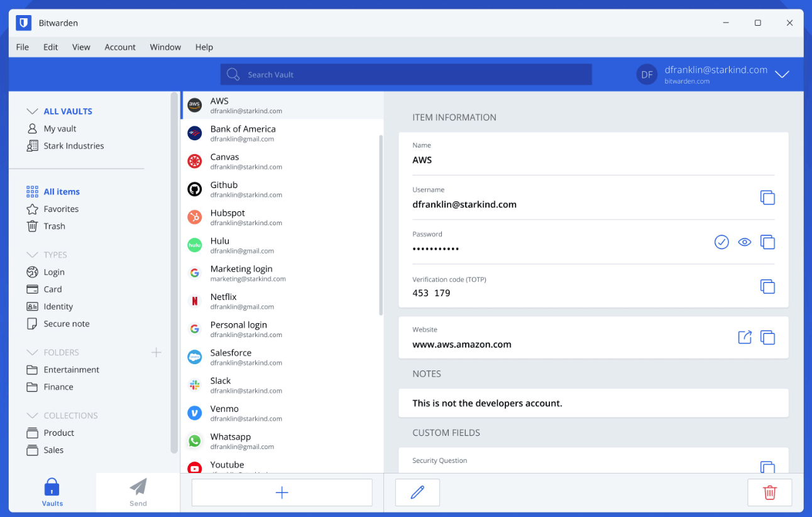Select the Hubspot entry
This screenshot has width=812, height=517.
tap(280, 217)
